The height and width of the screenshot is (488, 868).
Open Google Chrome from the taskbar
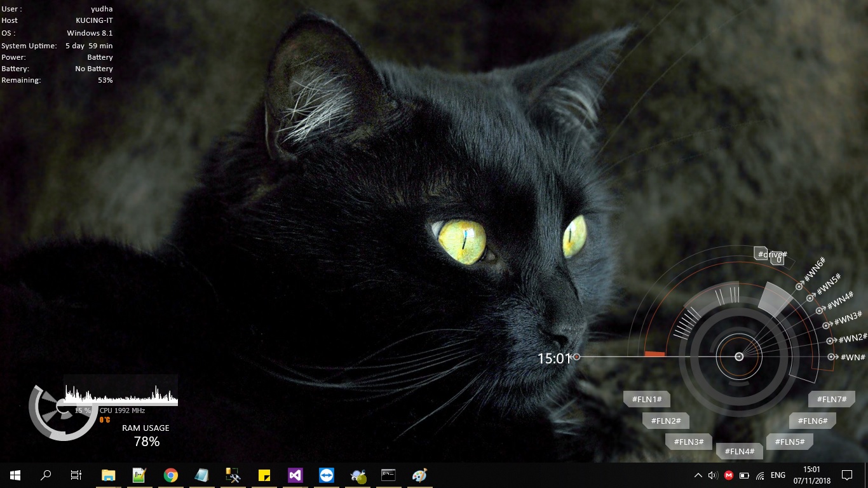click(170, 475)
